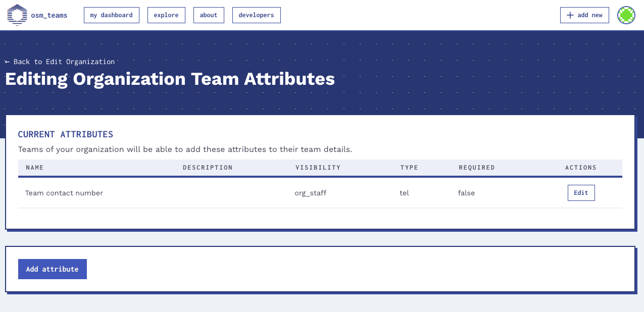Click the add new button in the header
This screenshot has height=312, width=644.
pyautogui.click(x=584, y=15)
